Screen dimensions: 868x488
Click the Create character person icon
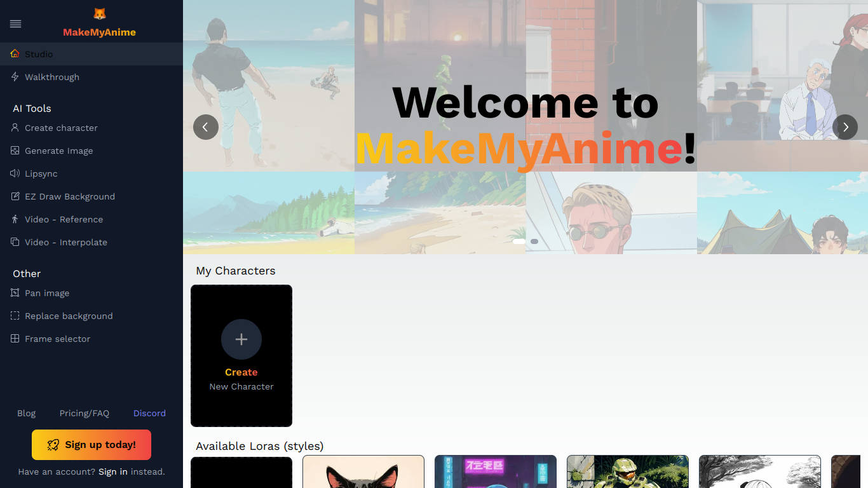[15, 128]
